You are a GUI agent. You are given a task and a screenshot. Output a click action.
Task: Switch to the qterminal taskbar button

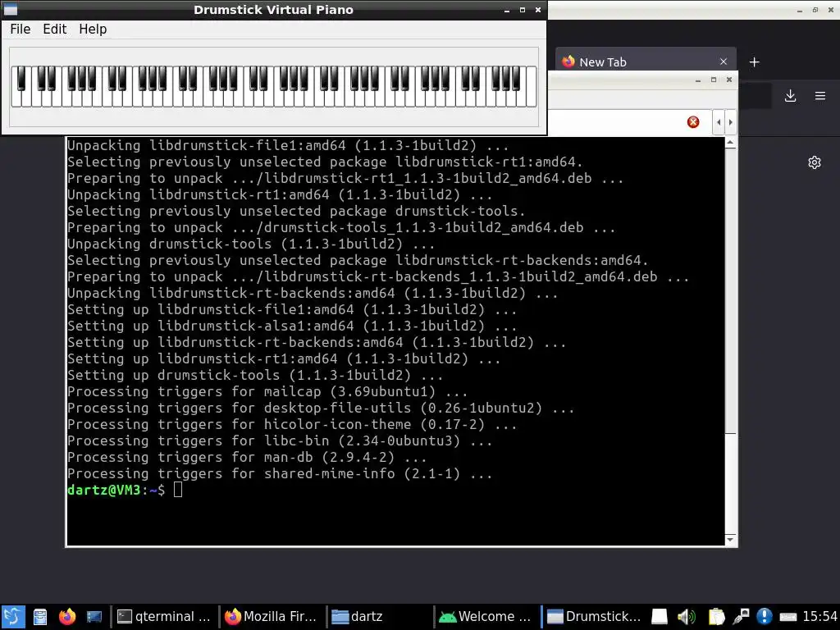[164, 617]
